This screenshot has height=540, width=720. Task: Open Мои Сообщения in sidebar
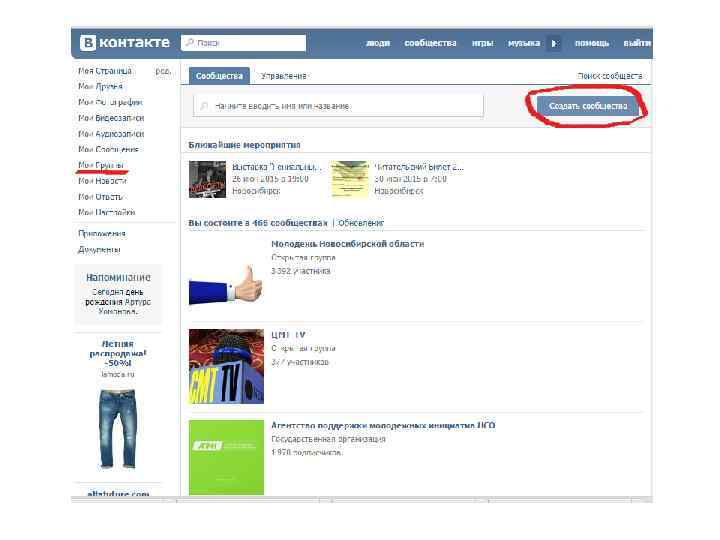point(108,149)
